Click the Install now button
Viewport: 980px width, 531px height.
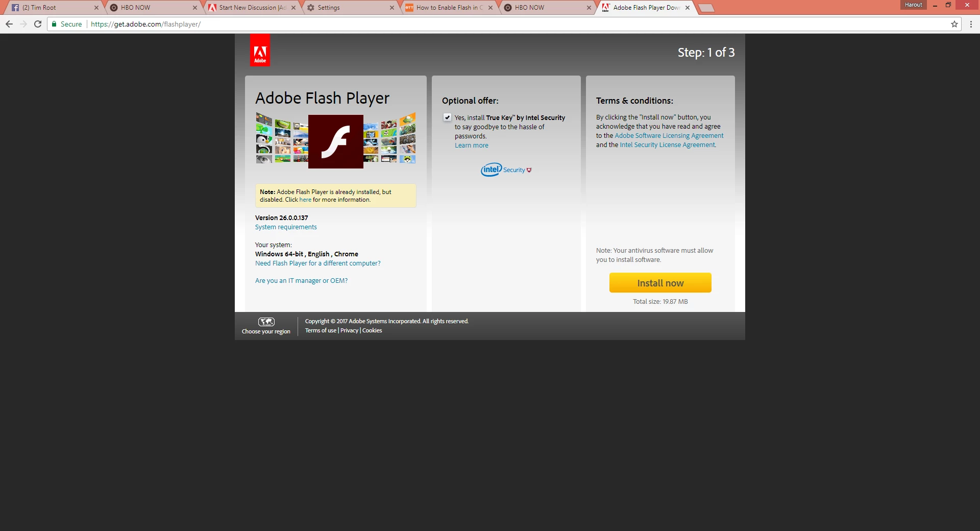tap(660, 283)
